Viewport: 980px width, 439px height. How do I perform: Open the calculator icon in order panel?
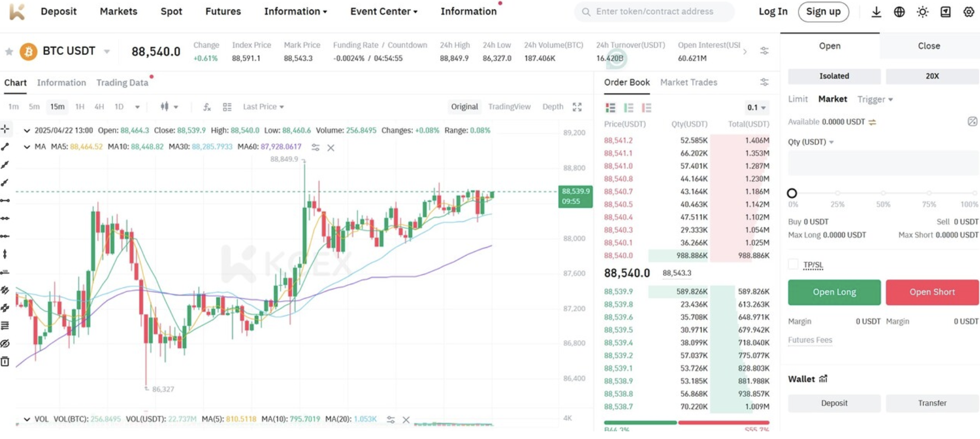pyautogui.click(x=972, y=122)
